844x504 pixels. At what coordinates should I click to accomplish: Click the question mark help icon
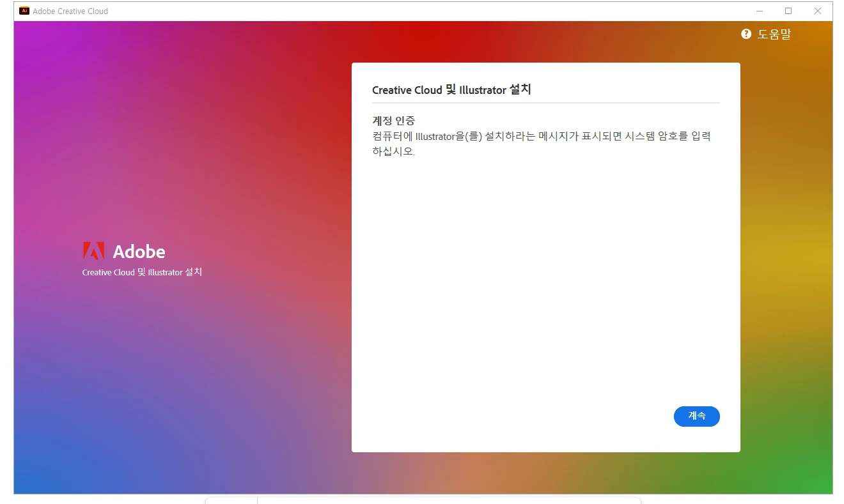(x=746, y=34)
